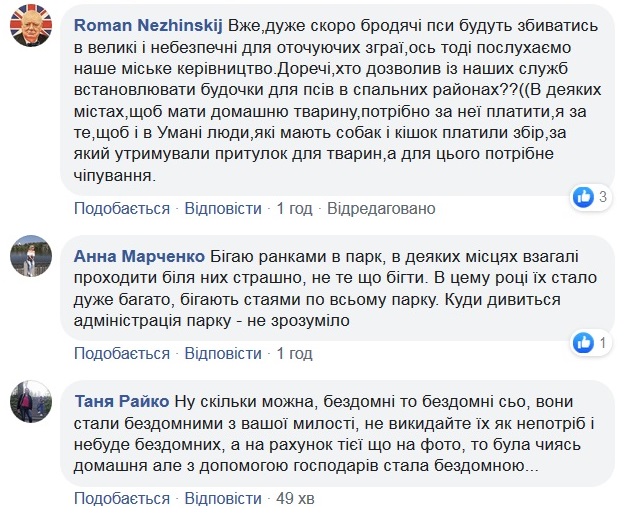Like Таня Райко's comment via Подобається

point(121,496)
